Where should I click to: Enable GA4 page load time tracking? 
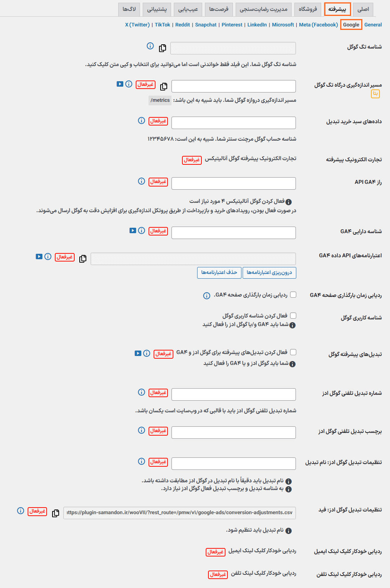click(294, 295)
